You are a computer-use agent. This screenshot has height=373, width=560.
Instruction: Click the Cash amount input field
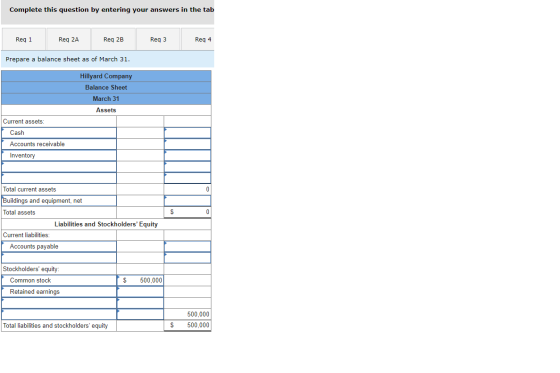pyautogui.click(x=188, y=133)
